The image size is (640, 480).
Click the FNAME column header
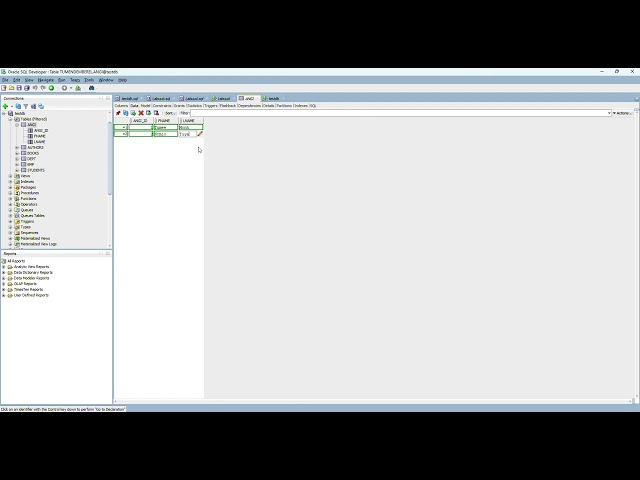pyautogui.click(x=166, y=121)
